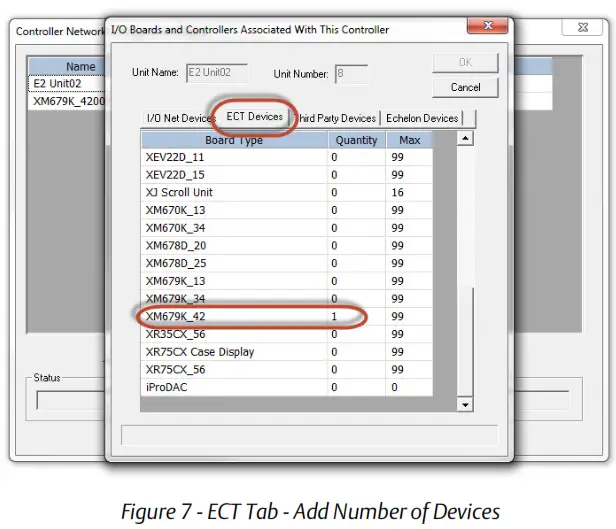Click the quantity cell for XJ Scroll Unit
This screenshot has height=529, width=616.
pyautogui.click(x=356, y=192)
